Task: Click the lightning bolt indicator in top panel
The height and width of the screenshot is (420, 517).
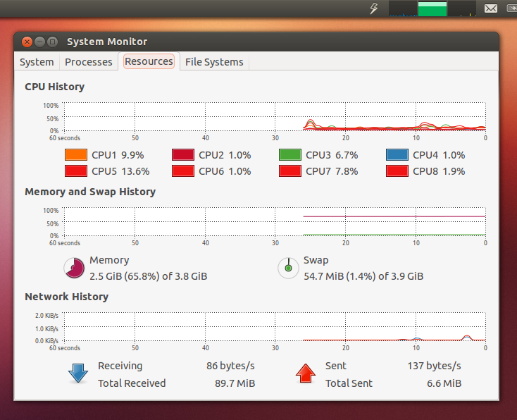Action: coord(373,8)
